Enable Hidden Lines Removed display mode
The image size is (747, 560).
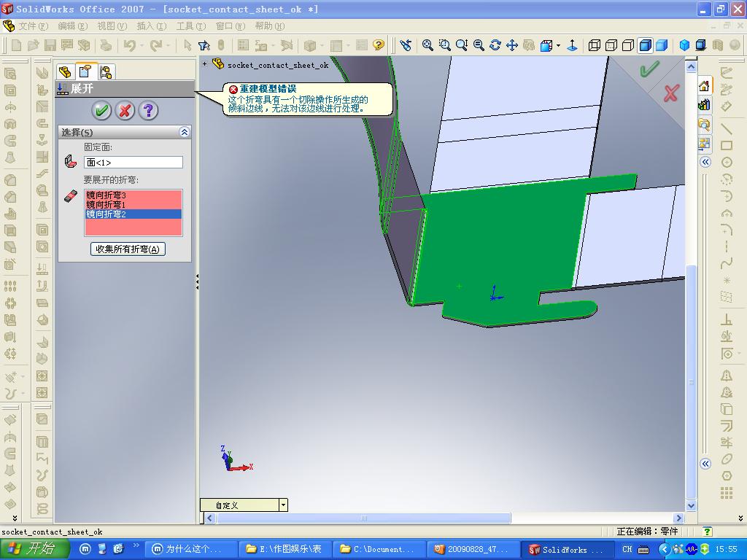pyautogui.click(x=628, y=45)
